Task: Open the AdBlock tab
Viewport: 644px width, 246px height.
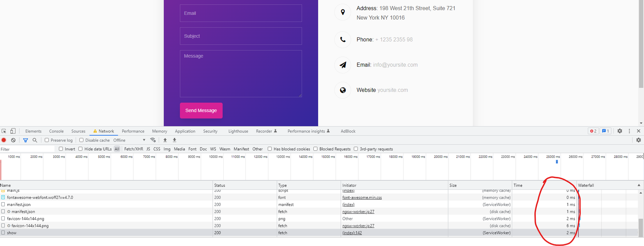Action: pos(348,131)
